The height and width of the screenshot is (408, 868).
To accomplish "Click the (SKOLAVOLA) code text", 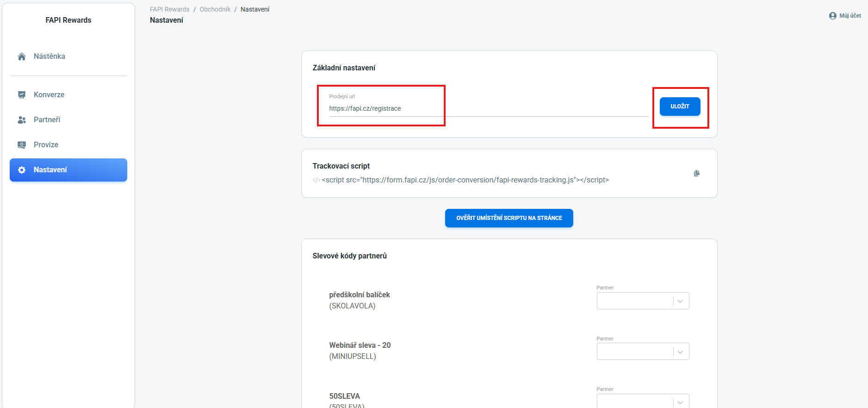I will [x=352, y=306].
